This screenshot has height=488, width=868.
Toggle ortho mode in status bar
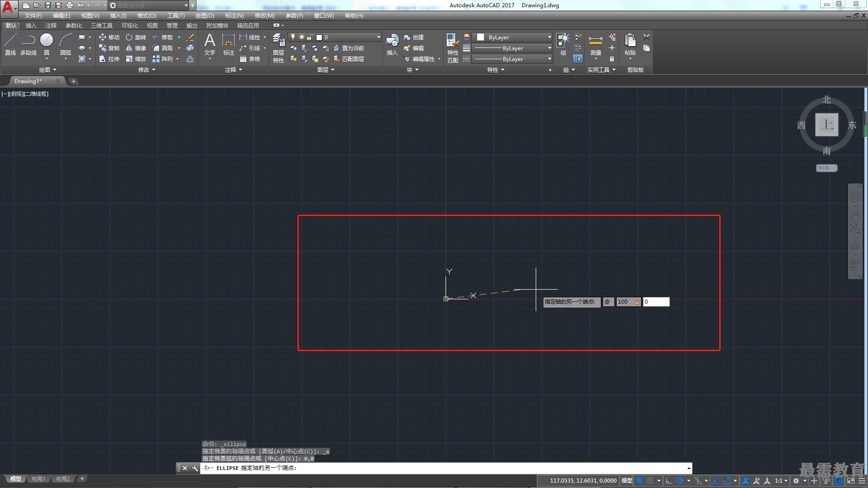coord(669,481)
